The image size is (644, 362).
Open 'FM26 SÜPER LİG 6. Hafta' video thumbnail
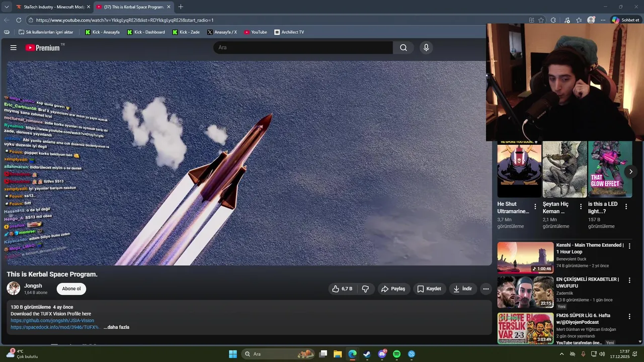525,328
